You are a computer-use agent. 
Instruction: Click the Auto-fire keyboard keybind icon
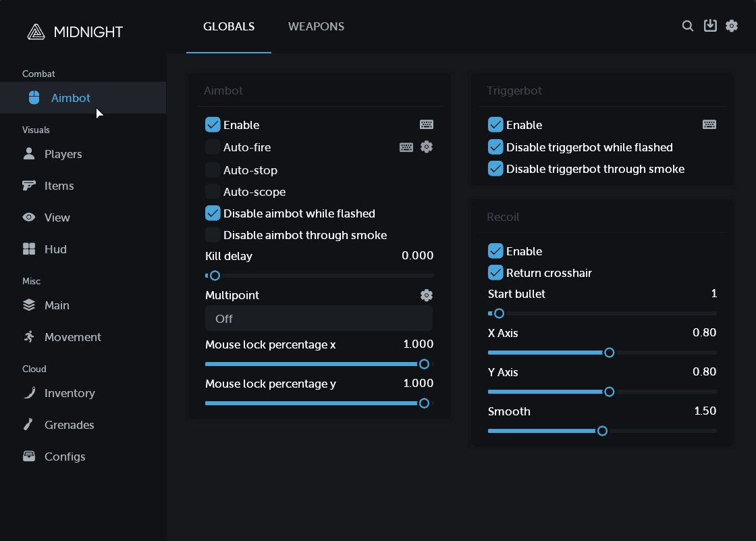pyautogui.click(x=406, y=147)
